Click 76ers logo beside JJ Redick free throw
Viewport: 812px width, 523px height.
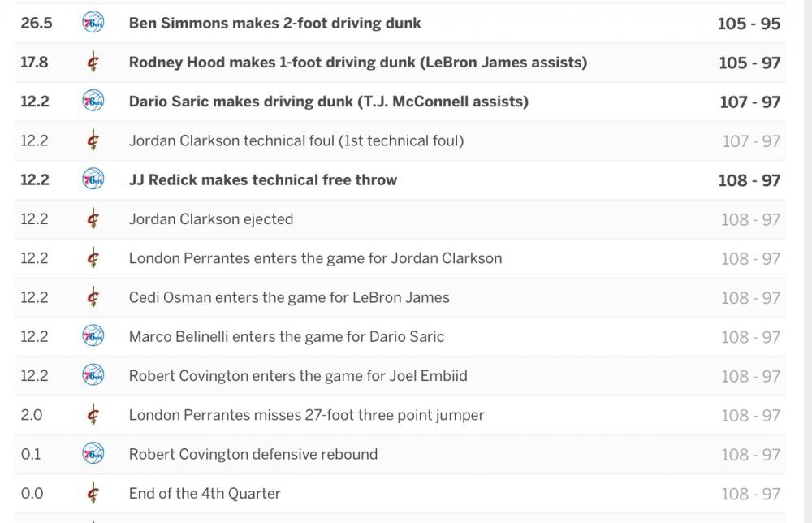(x=93, y=179)
